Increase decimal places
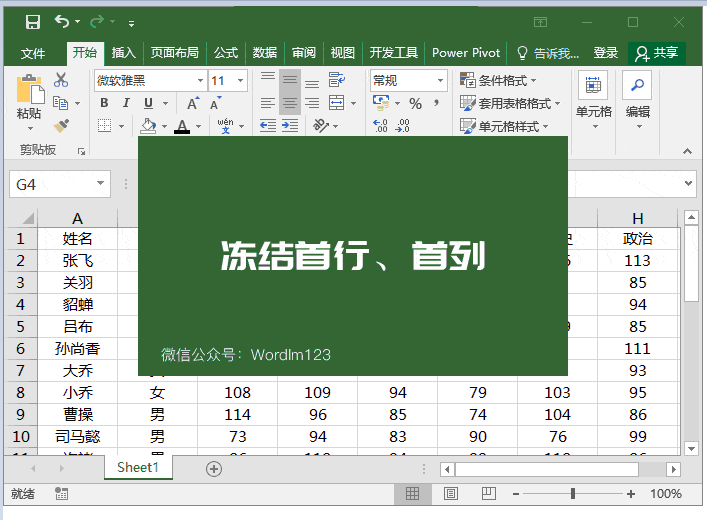This screenshot has width=707, height=520. click(381, 125)
